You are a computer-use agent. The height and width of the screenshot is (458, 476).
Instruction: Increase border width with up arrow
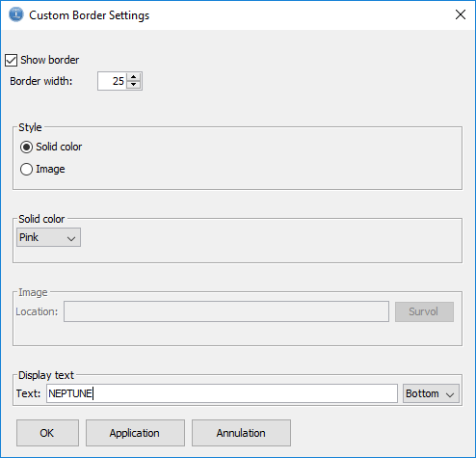[134, 77]
